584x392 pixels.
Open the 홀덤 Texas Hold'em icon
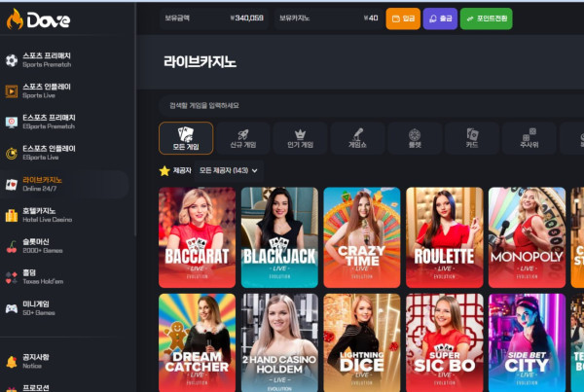click(12, 277)
